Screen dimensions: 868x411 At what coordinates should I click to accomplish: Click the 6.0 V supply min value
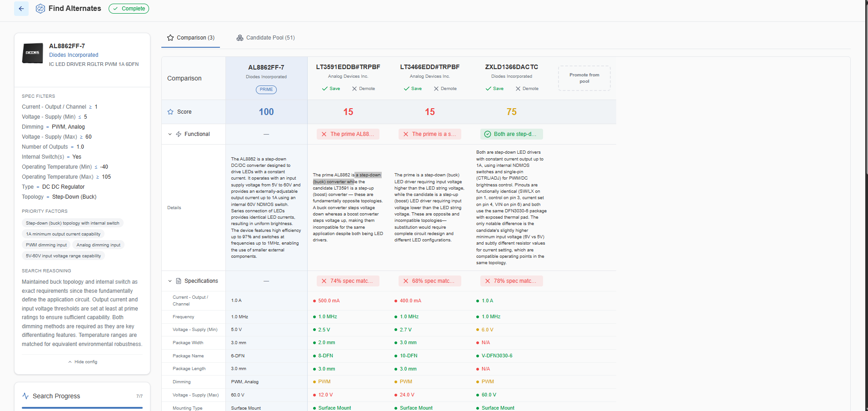point(487,330)
